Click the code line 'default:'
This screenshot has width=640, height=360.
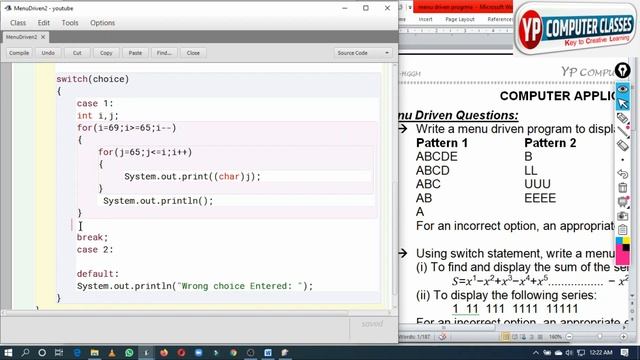(x=98, y=274)
